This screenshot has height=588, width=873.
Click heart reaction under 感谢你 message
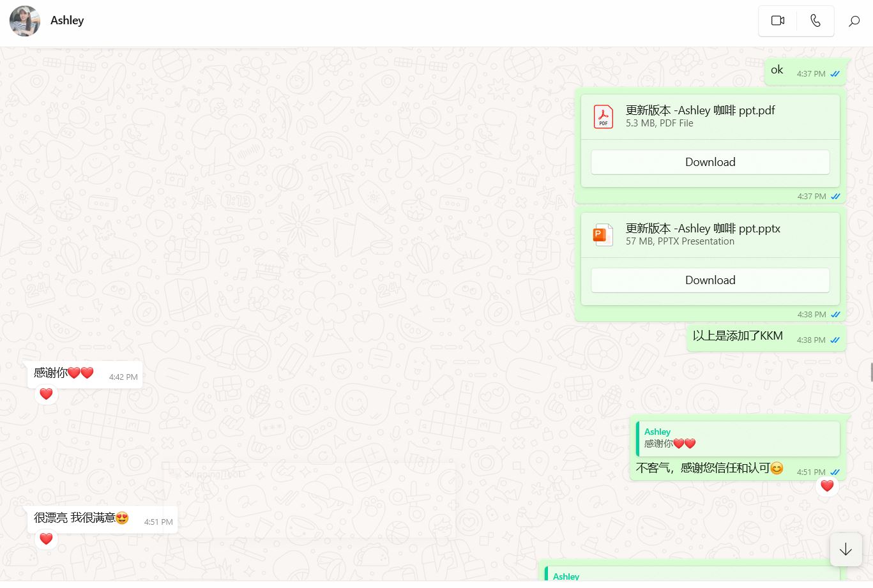[46, 394]
